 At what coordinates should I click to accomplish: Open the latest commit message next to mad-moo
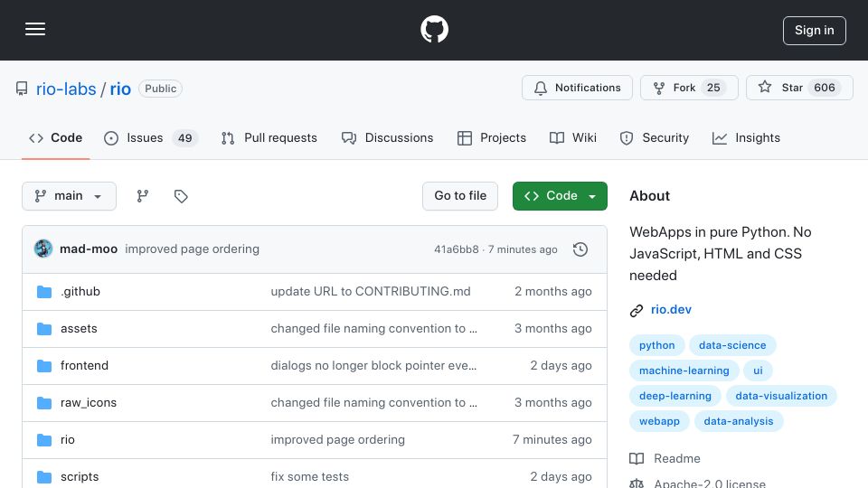point(192,249)
